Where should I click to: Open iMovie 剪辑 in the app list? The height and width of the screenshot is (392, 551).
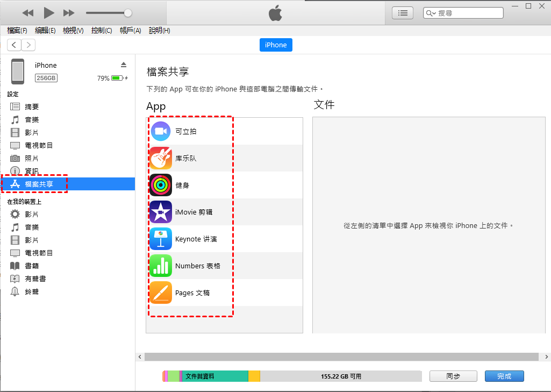pos(194,212)
